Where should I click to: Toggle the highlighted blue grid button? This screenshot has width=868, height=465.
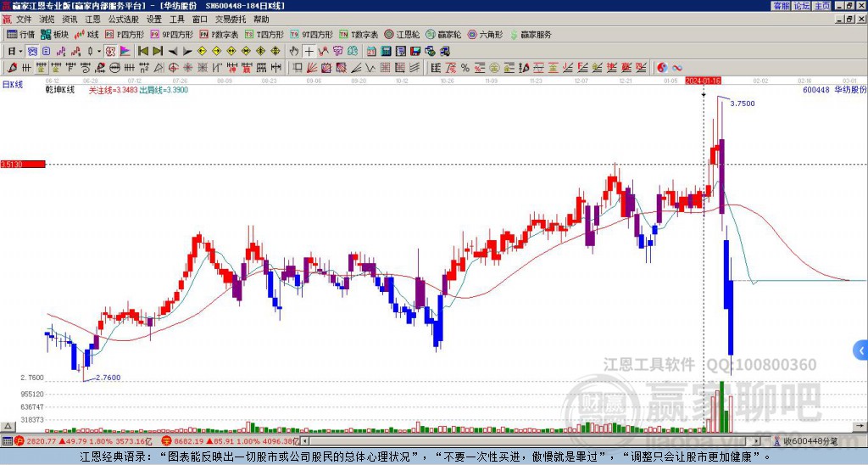point(33,51)
